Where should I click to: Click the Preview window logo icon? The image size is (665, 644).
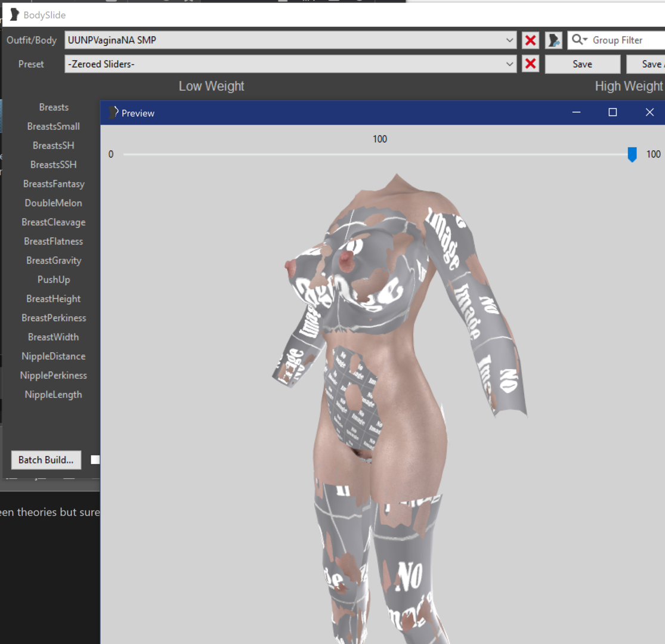pos(113,112)
